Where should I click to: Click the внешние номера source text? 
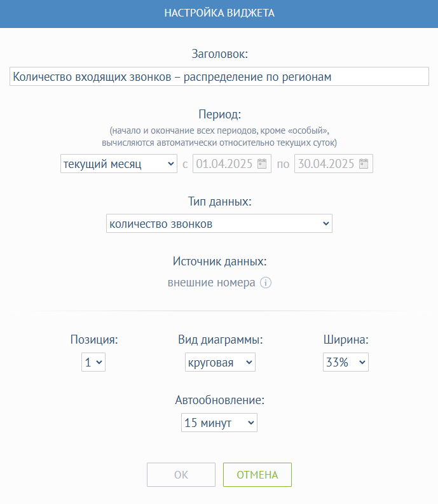[211, 283]
